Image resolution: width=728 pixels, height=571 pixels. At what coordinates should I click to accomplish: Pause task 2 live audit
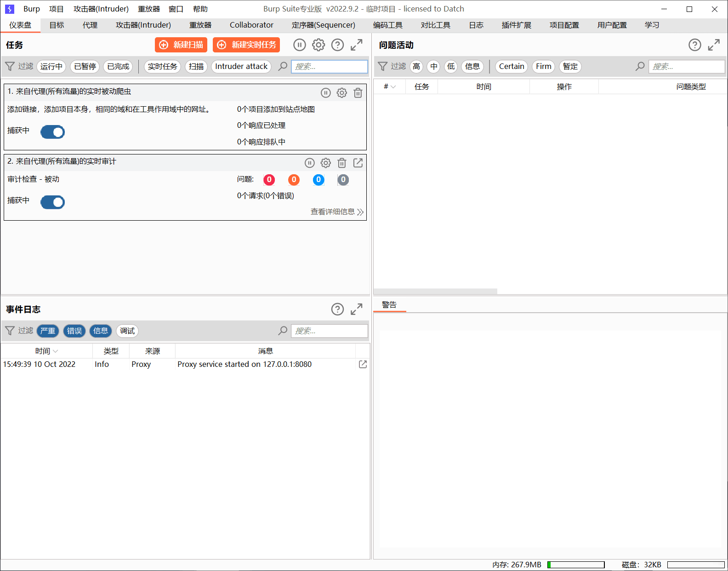coord(309,163)
